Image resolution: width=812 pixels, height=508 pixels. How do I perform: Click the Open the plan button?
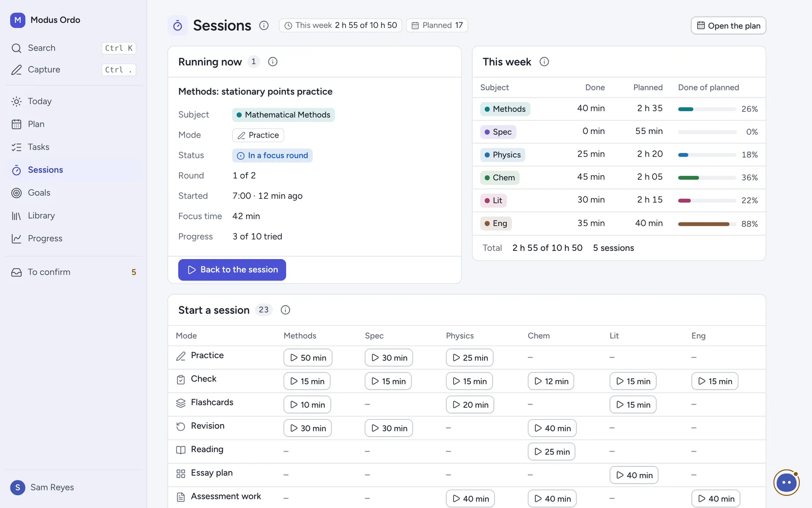click(728, 25)
